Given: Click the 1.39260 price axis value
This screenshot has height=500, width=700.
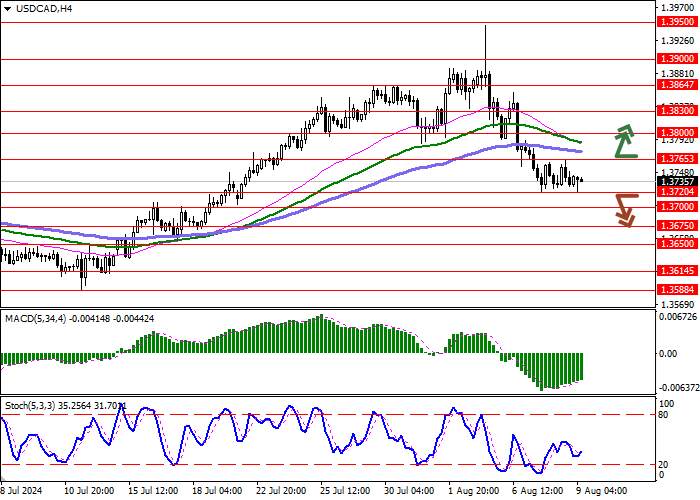Looking at the screenshot, I should pyautogui.click(x=678, y=41).
